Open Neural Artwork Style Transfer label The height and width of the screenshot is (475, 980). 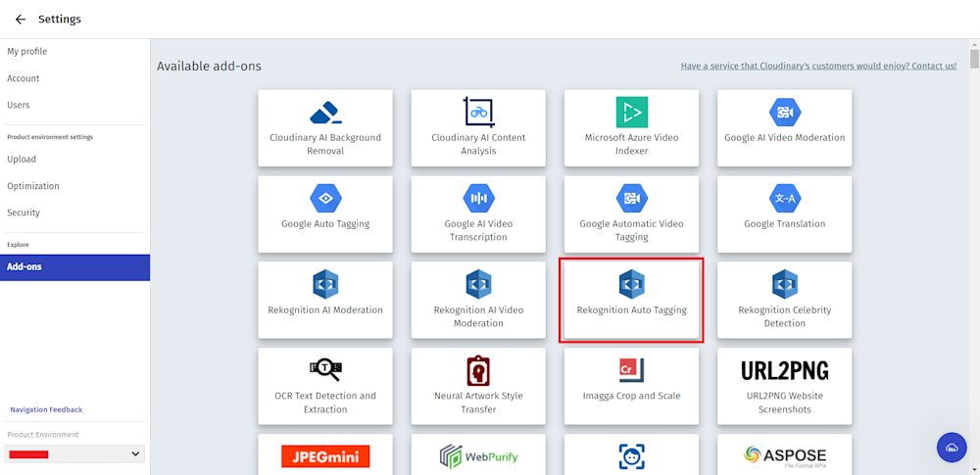(479, 403)
